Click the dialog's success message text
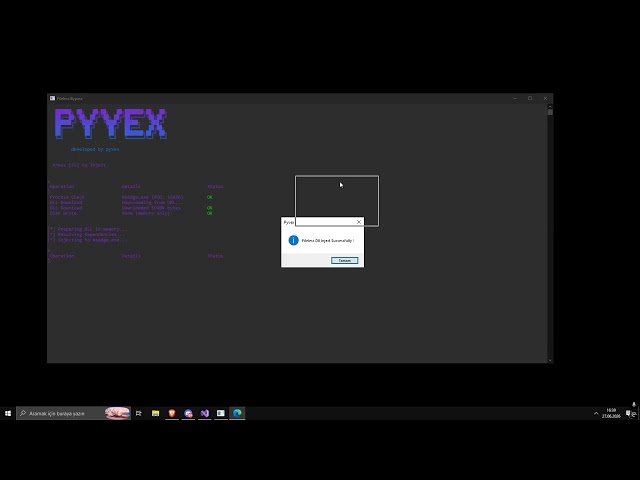 [x=328, y=241]
